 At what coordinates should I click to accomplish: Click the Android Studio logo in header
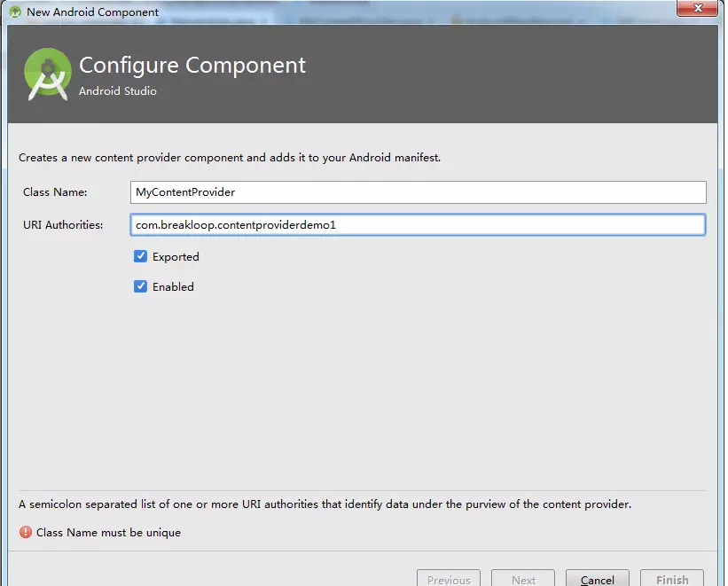pyautogui.click(x=47, y=74)
